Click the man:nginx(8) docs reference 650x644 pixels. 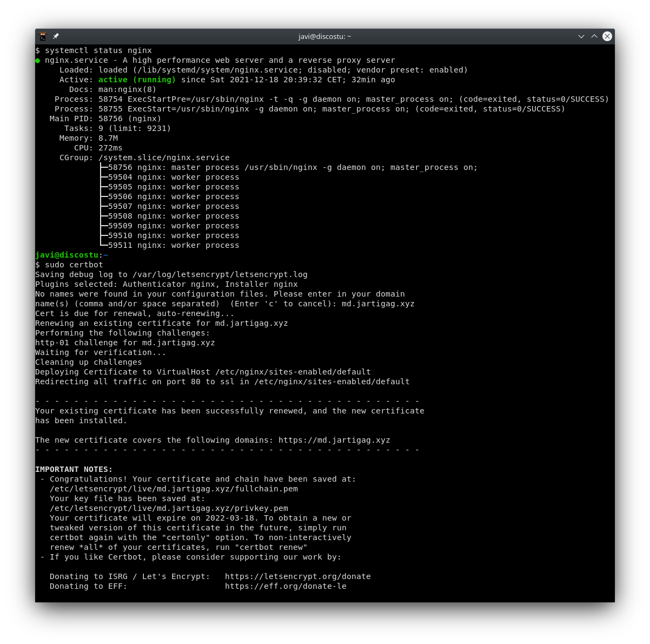coord(127,89)
